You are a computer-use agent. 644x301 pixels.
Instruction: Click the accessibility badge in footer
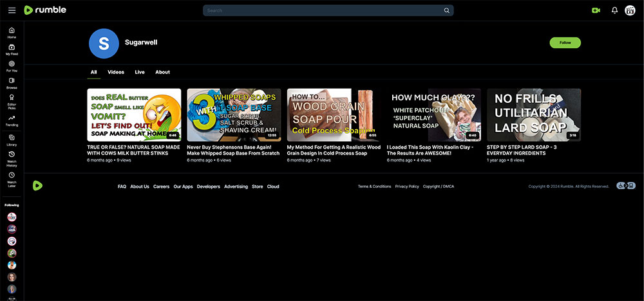(626, 186)
